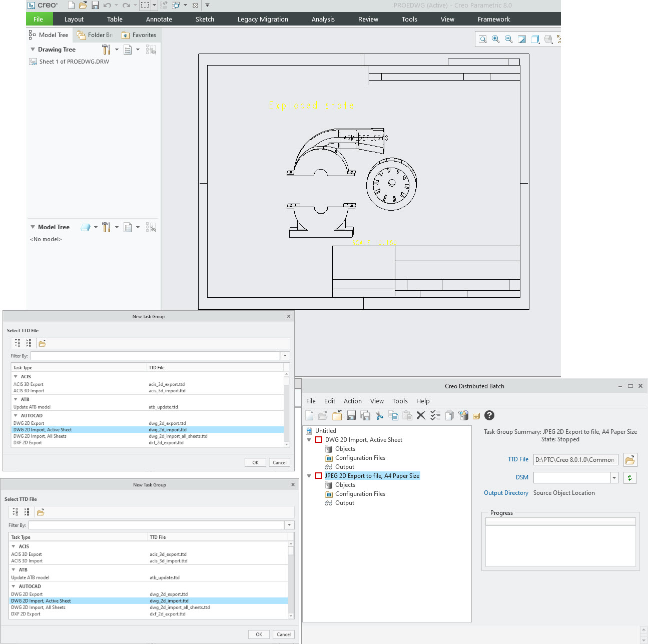Collapse the Drawing Tree panel
The image size is (648, 644).
33,49
